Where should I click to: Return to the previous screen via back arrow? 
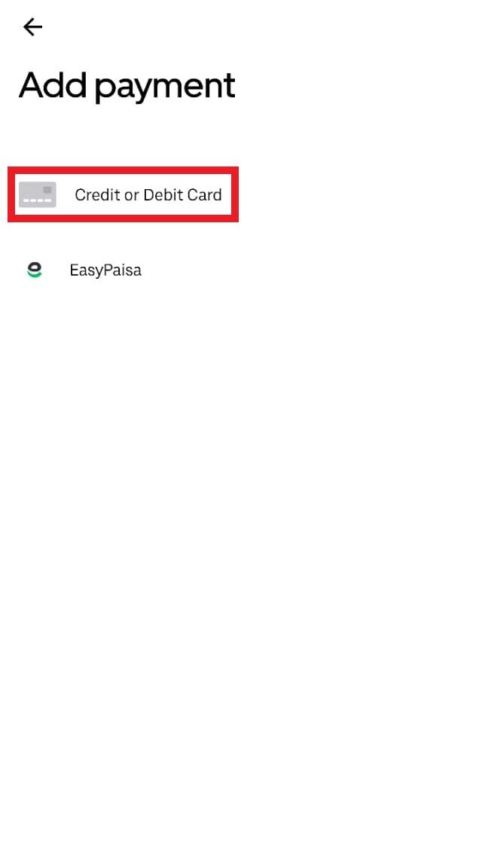click(32, 26)
